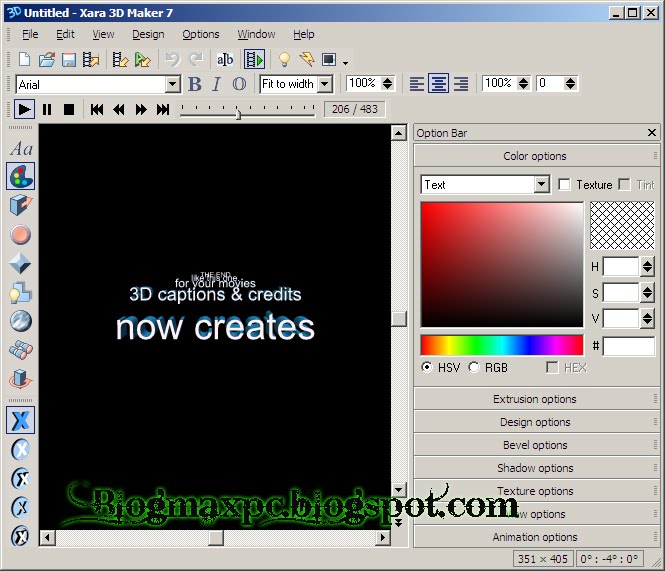Open the Help menu
665x571 pixels.
pos(304,34)
